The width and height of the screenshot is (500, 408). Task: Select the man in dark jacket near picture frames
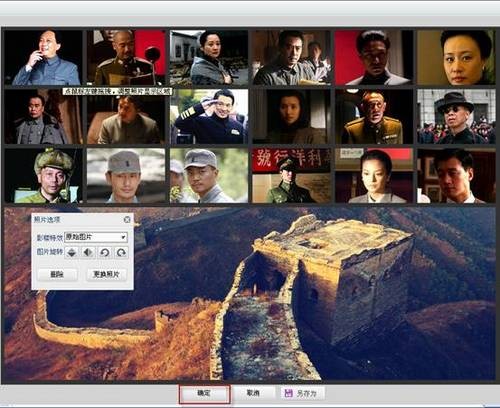pyautogui.click(x=456, y=176)
